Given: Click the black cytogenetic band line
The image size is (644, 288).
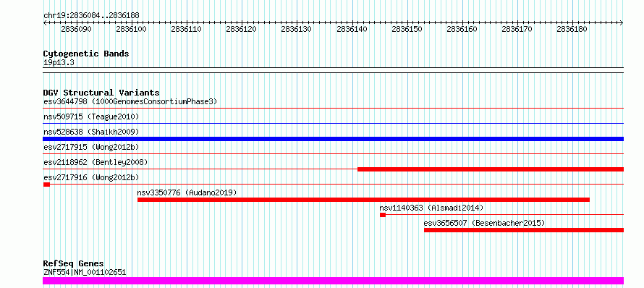Looking at the screenshot, I should 333,70.
